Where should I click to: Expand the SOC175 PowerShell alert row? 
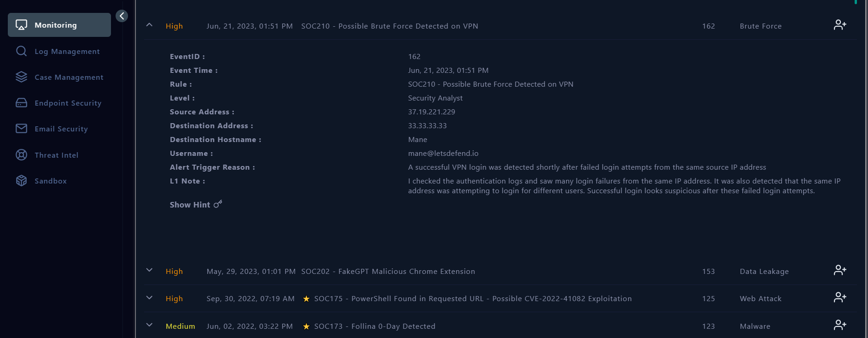coord(149,298)
